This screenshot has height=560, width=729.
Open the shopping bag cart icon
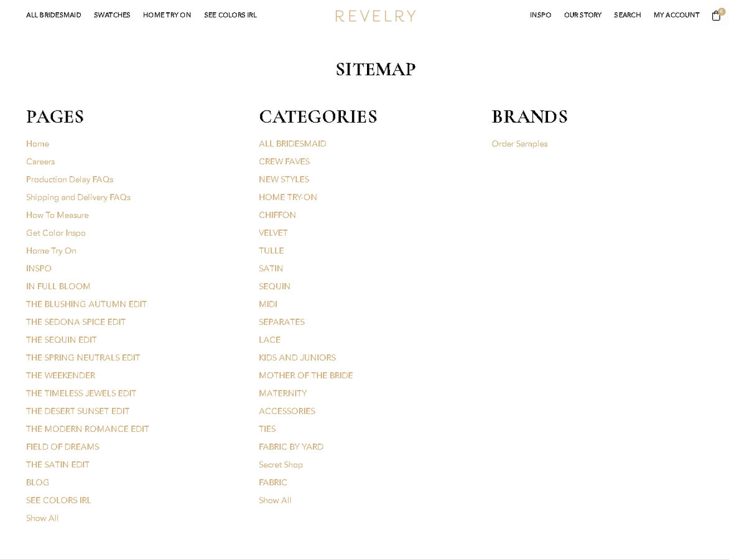(717, 16)
